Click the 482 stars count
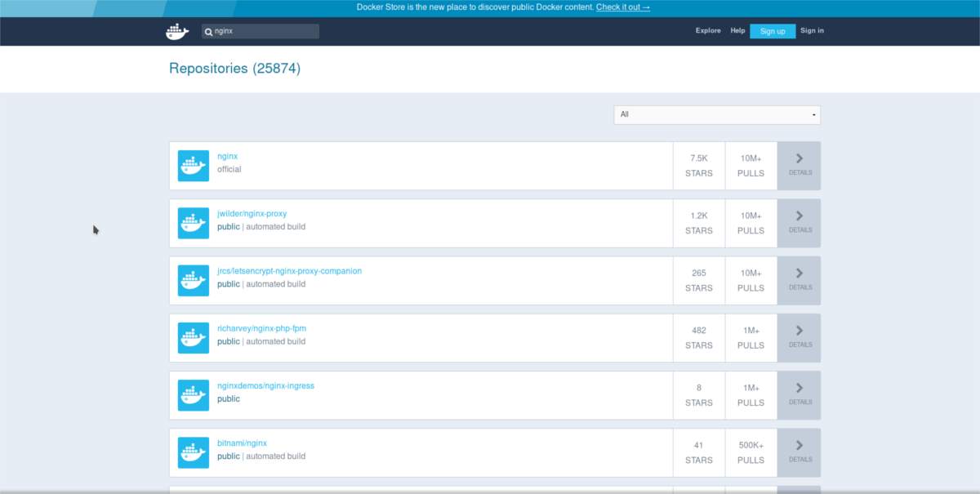This screenshot has width=980, height=494. [x=699, y=331]
